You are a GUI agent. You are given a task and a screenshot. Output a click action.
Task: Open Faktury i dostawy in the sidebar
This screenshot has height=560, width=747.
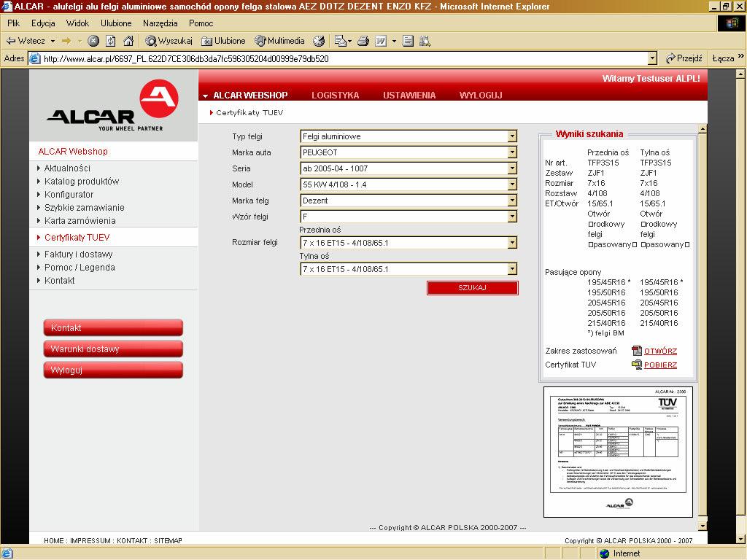coord(79,254)
